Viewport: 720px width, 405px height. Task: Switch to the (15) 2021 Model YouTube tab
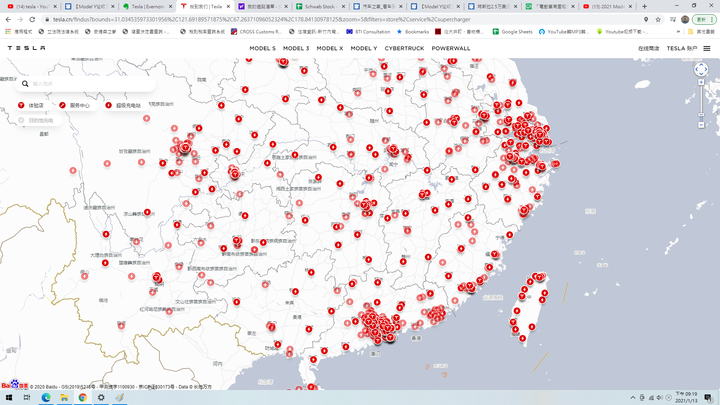click(607, 6)
